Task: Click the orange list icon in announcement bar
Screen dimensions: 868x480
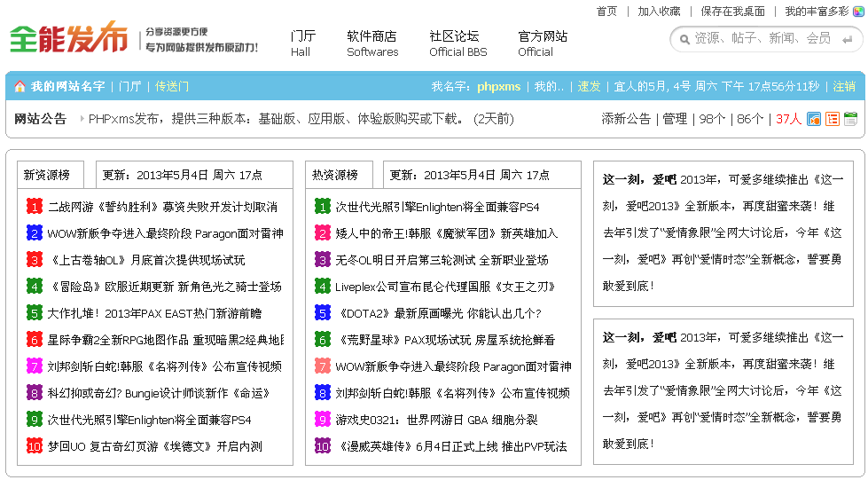Action: [x=833, y=119]
